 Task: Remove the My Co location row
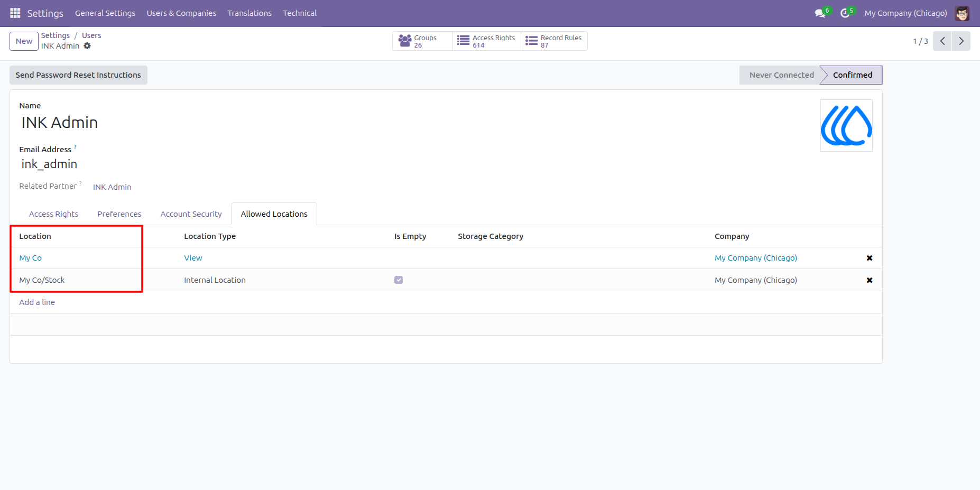[x=869, y=258]
